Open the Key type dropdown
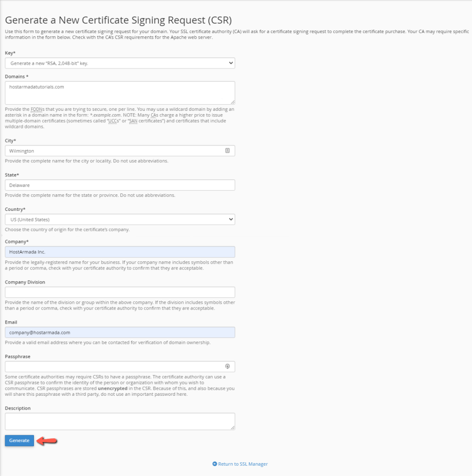This screenshot has width=472, height=476. (x=119, y=63)
